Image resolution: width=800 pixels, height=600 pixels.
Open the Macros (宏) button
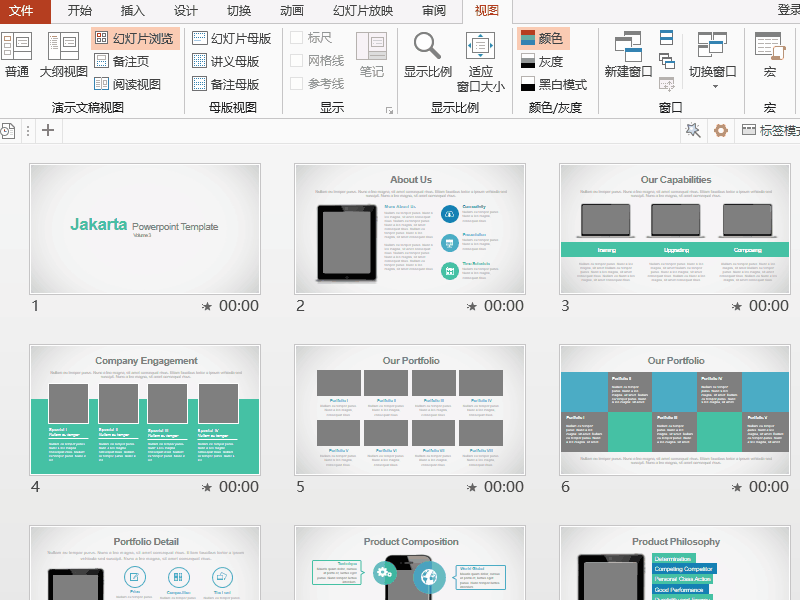(770, 55)
